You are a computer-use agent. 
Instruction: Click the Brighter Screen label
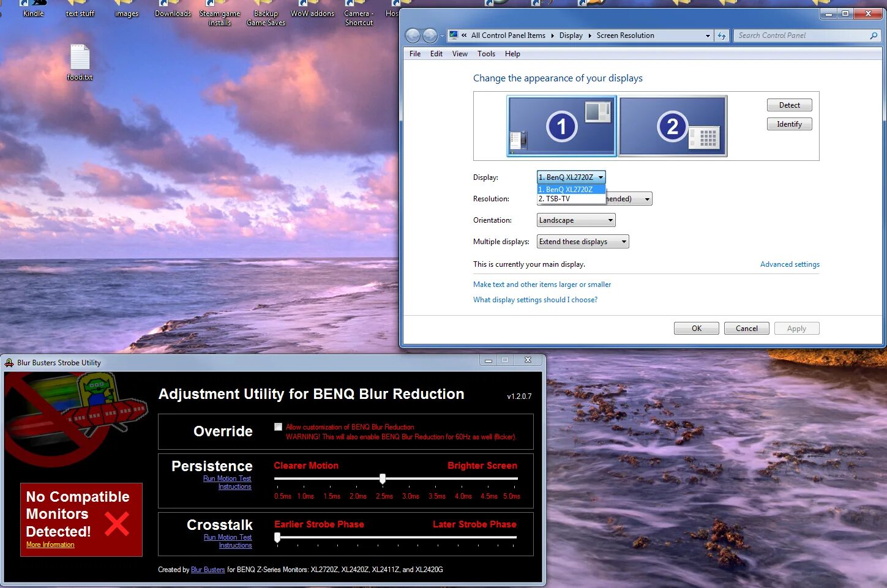click(482, 466)
